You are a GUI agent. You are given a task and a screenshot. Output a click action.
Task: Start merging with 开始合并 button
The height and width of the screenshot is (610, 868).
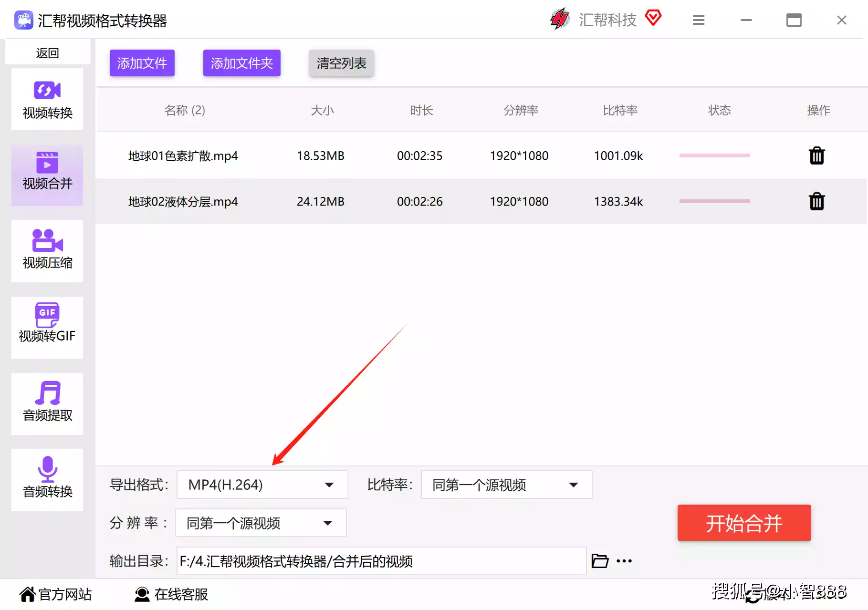[744, 523]
